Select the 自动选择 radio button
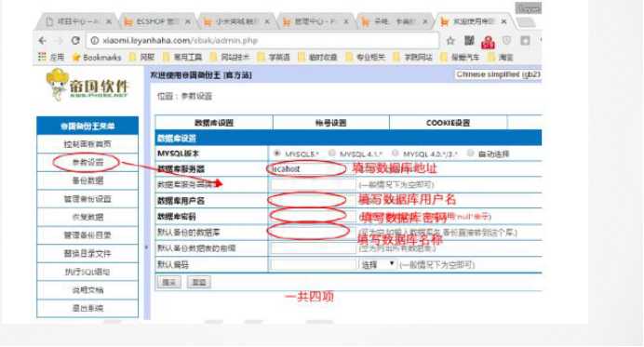The width and height of the screenshot is (644, 347). tap(470, 153)
